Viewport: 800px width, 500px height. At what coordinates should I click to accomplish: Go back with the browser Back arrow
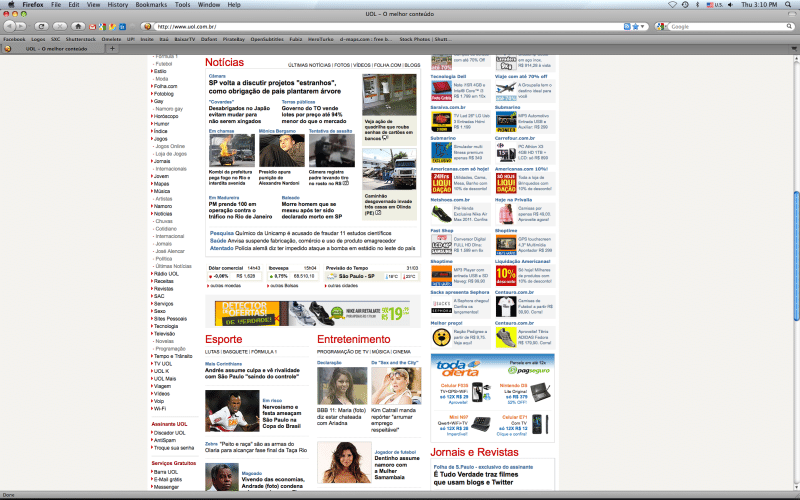pyautogui.click(x=9, y=26)
